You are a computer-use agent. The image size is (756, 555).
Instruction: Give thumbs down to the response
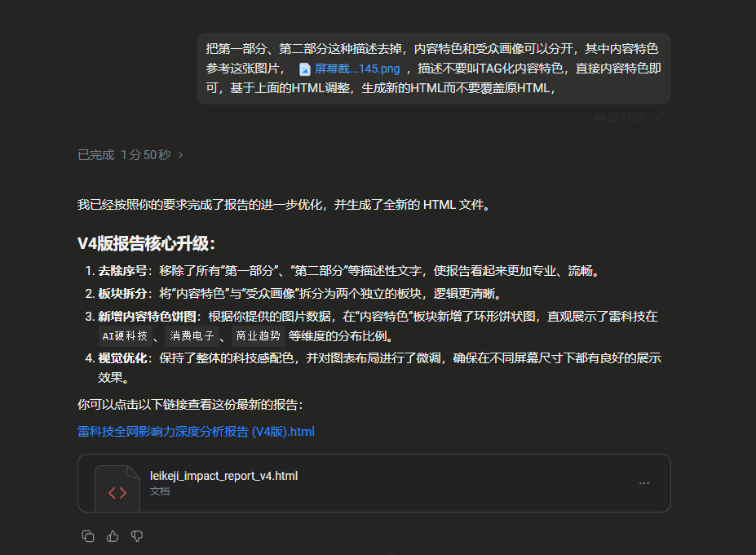click(x=137, y=536)
